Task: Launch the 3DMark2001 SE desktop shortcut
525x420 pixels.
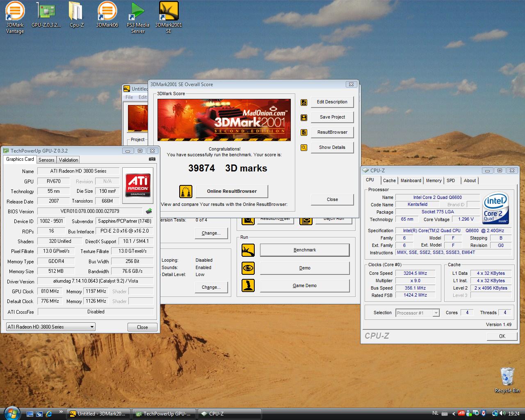Action: 169,17
